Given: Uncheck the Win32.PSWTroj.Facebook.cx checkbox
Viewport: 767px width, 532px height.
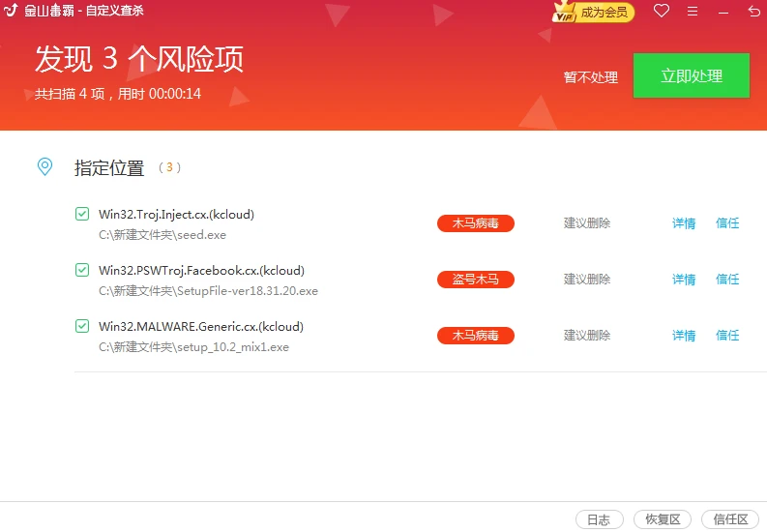Looking at the screenshot, I should 82,270.
